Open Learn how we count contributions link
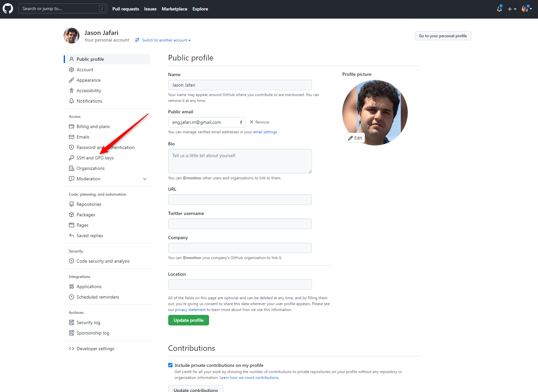Screen dimensions: 538x392 tap(249, 378)
